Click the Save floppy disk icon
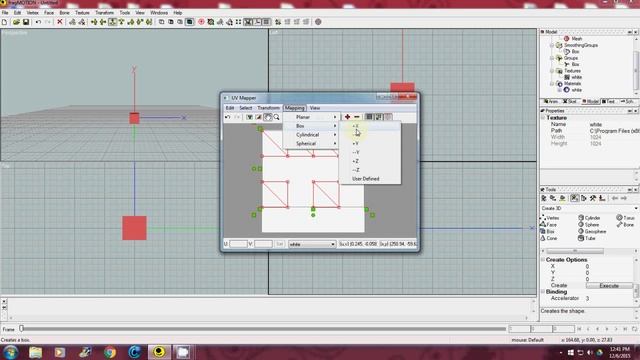This screenshot has width=640, height=360. (26, 22)
